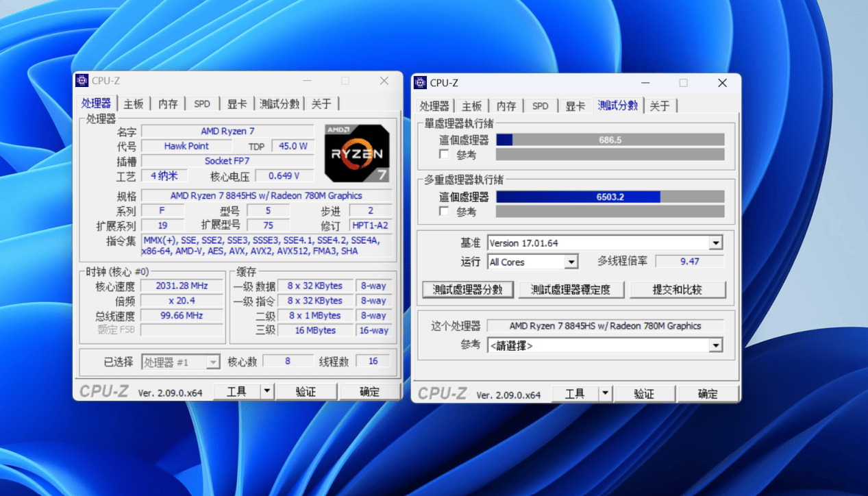
Task: Click the CPU-Z icon in the left window title bar
Action: 81,80
